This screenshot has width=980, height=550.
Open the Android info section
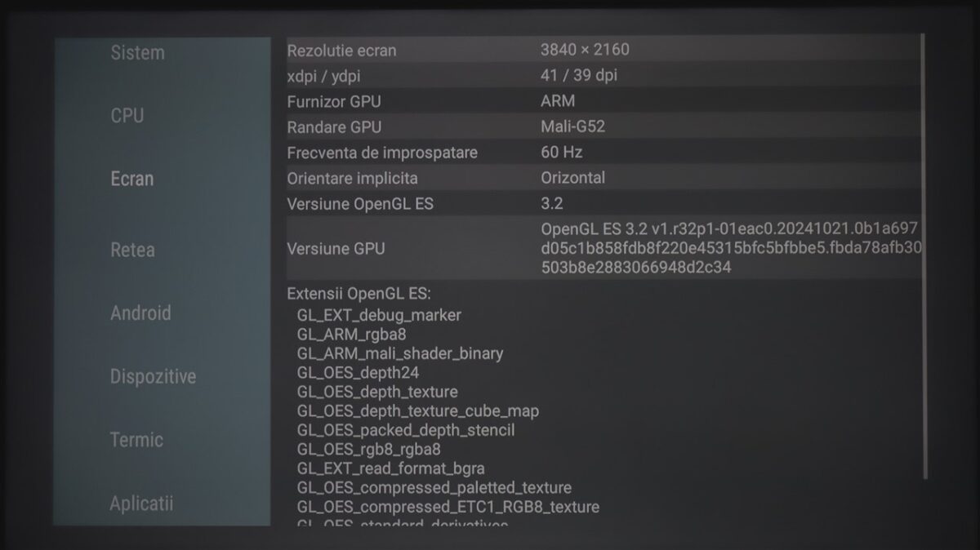(140, 313)
